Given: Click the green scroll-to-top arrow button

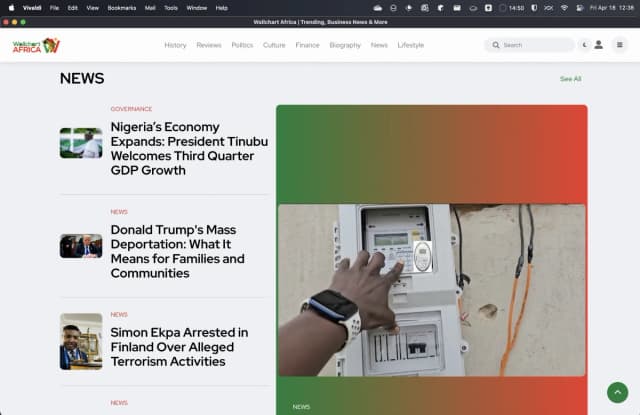Looking at the screenshot, I should click(617, 393).
